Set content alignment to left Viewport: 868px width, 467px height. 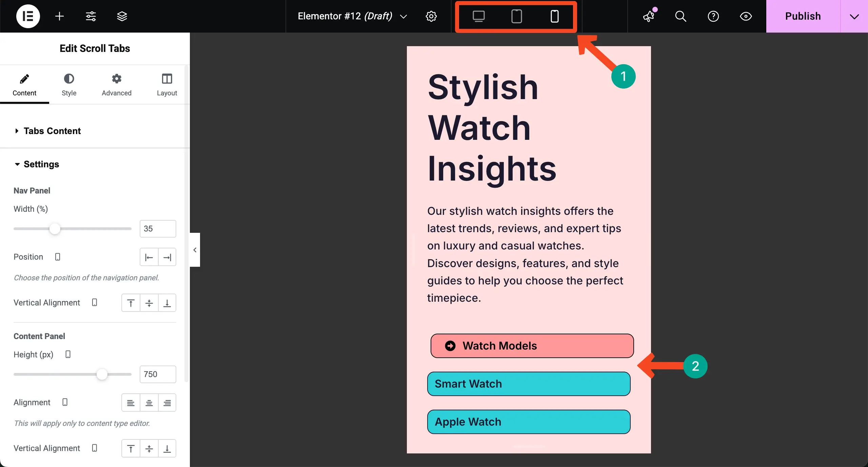[x=131, y=403]
